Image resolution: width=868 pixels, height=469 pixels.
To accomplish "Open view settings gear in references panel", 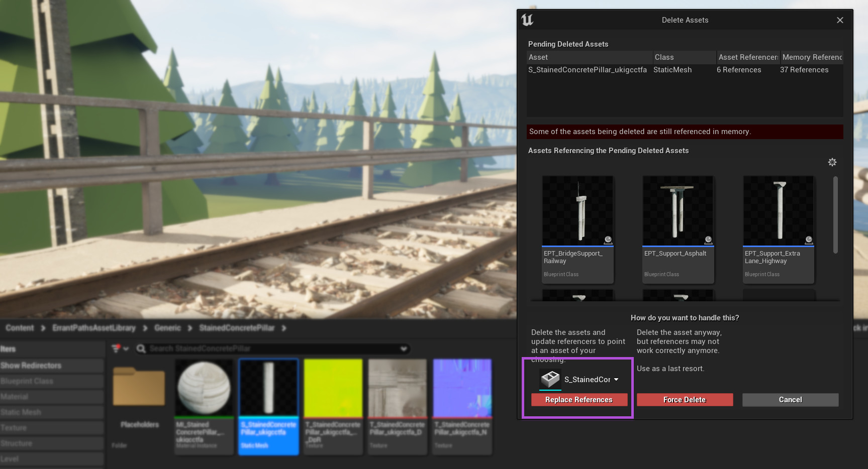I will point(832,162).
